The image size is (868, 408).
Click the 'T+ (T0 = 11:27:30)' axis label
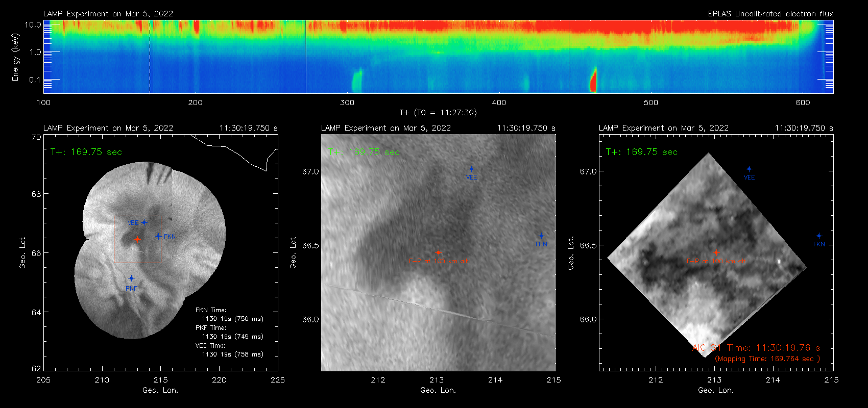coord(438,113)
